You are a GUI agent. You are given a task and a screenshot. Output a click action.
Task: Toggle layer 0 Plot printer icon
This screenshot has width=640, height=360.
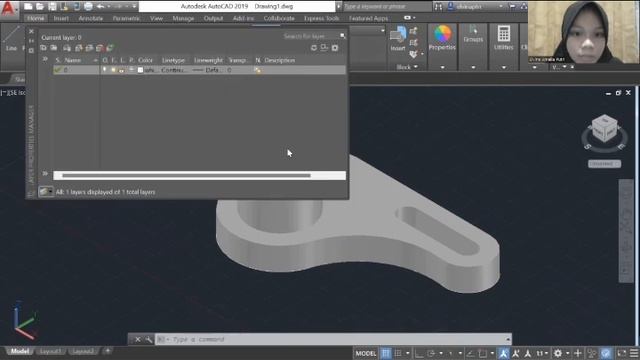[x=131, y=70]
